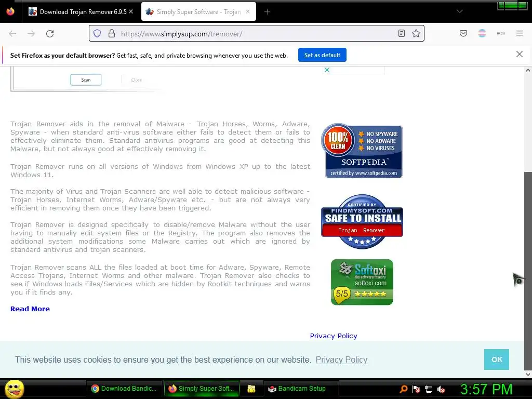Open the smiley face start button
Image resolution: width=532 pixels, height=399 pixels.
[14, 389]
